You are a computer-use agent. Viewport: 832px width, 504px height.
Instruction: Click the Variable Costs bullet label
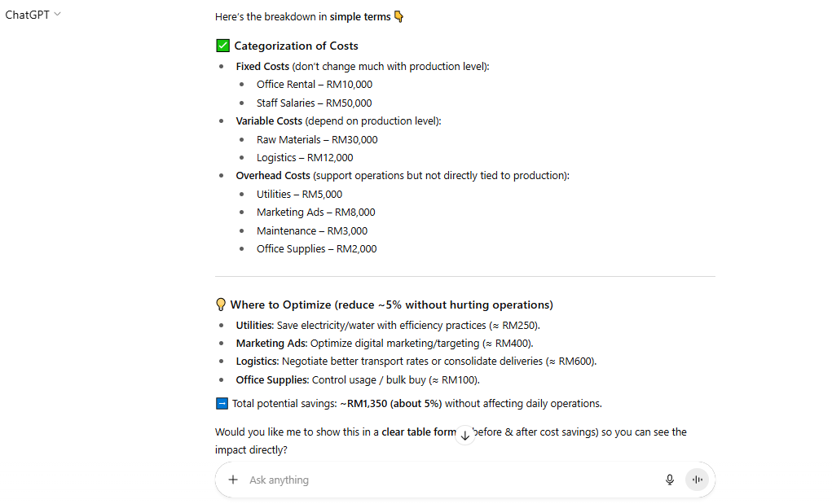point(269,121)
